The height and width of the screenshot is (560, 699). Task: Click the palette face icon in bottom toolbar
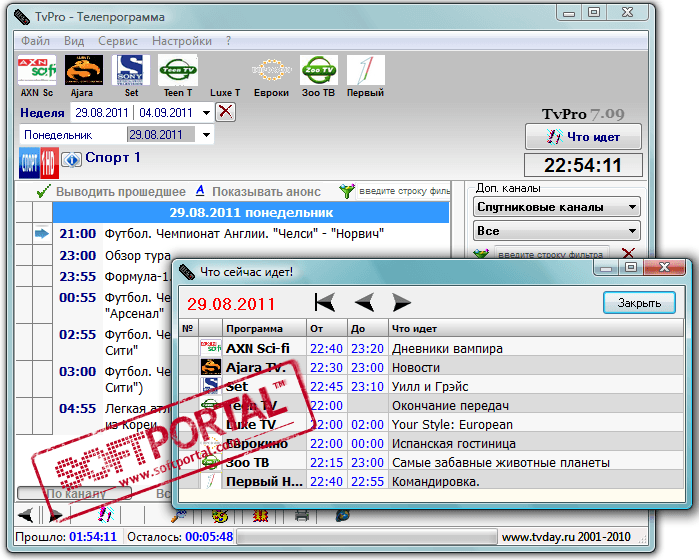coord(220,516)
